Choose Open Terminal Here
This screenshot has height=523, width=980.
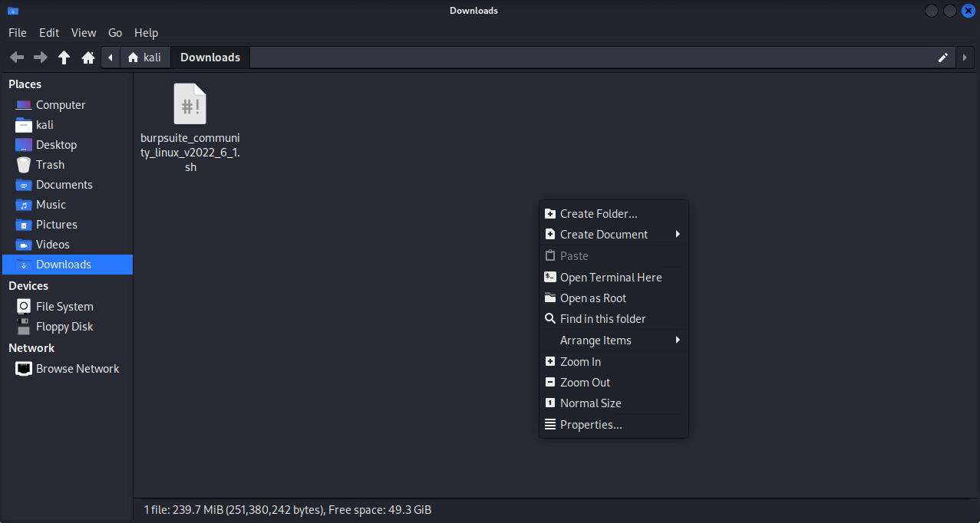point(610,278)
